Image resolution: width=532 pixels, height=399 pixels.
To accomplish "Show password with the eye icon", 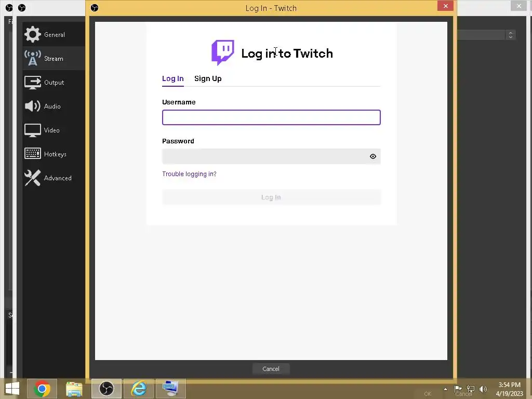I will tap(373, 156).
